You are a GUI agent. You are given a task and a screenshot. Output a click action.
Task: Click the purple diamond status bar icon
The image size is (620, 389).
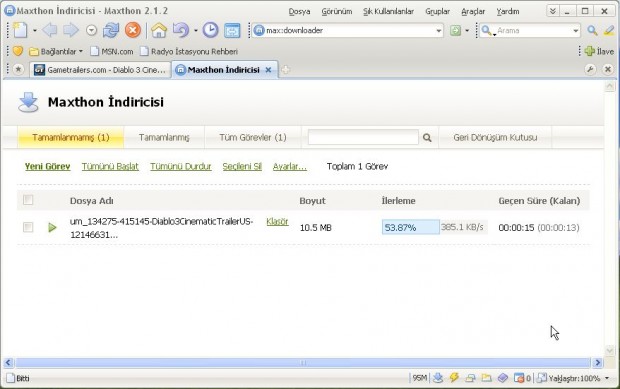503,378
